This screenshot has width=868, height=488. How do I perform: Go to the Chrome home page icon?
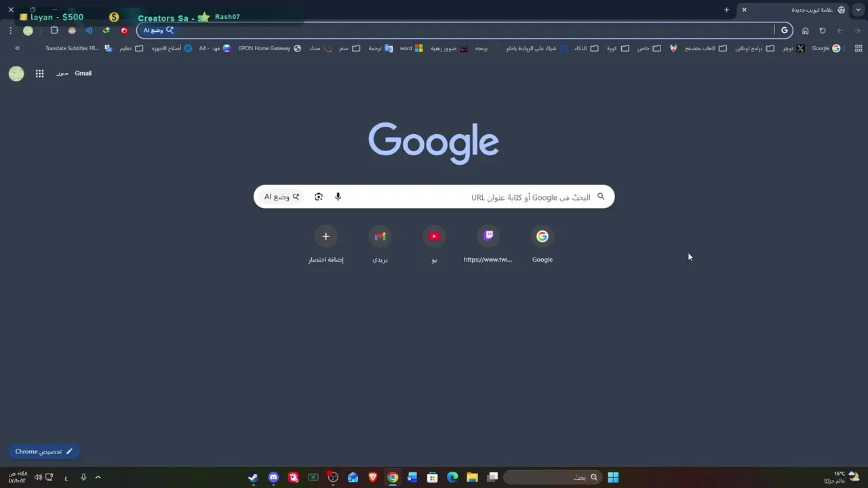(x=806, y=30)
